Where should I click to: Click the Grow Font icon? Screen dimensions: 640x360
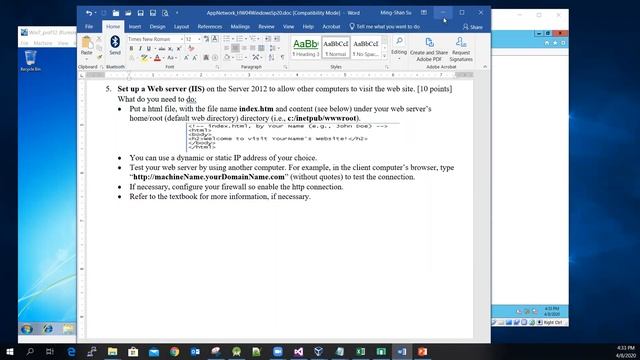[186, 58]
